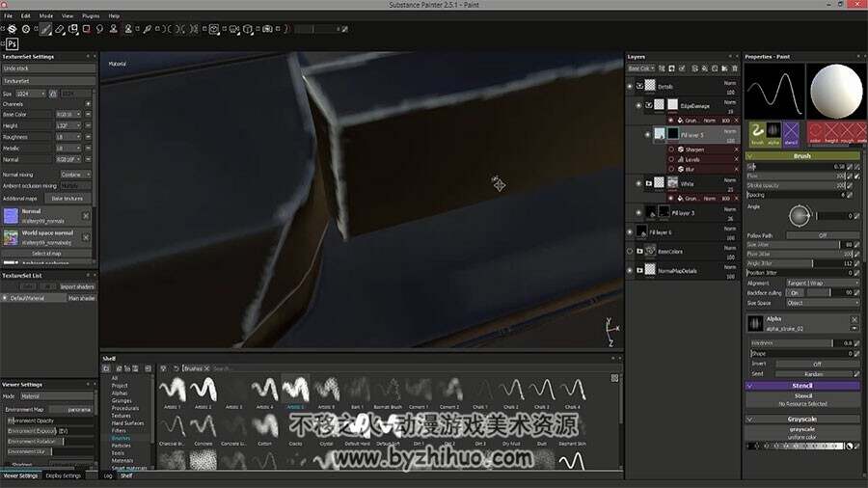Screen dimensions: 868x488
Task: Delete layer with the trash icon
Action: [735, 68]
